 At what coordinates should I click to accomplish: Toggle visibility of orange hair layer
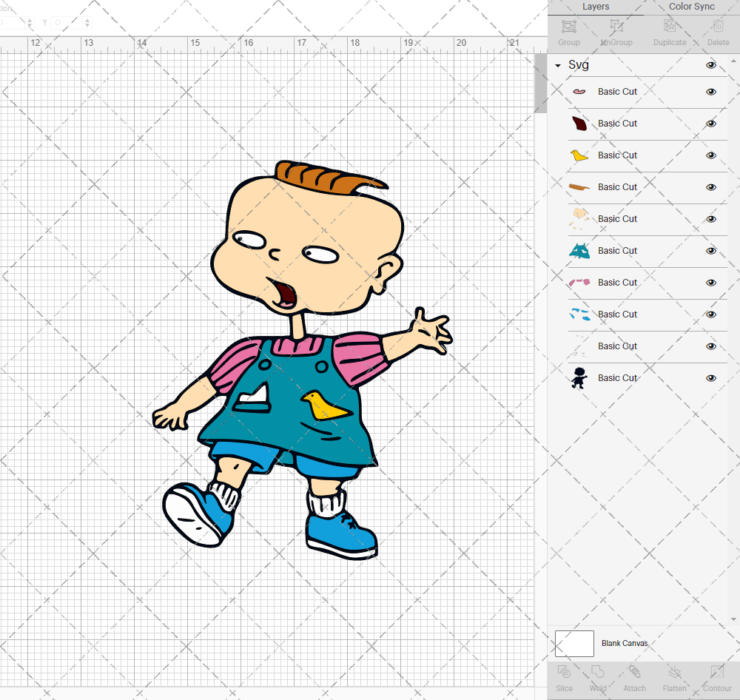[711, 187]
